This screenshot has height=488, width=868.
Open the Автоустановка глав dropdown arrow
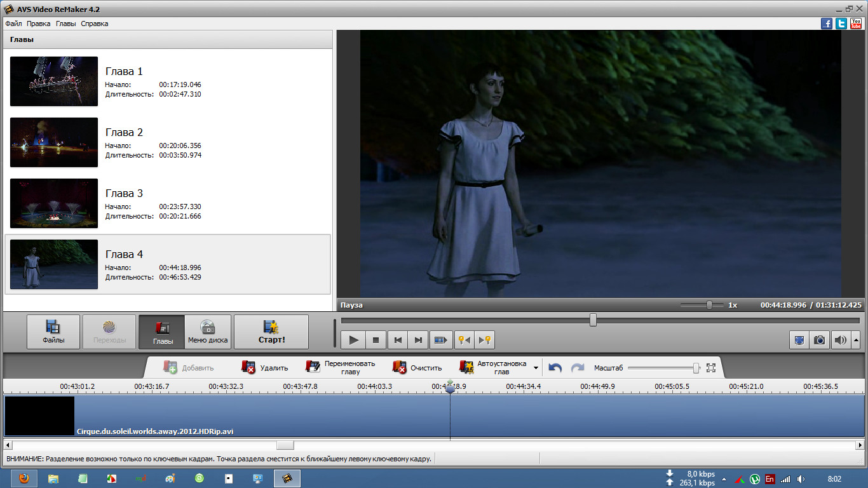click(x=536, y=368)
